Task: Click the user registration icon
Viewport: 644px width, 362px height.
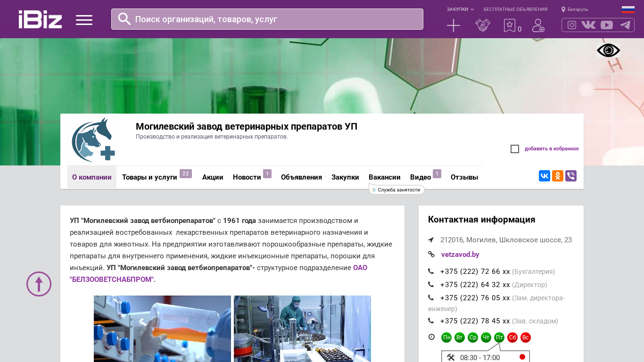Action: pyautogui.click(x=538, y=25)
